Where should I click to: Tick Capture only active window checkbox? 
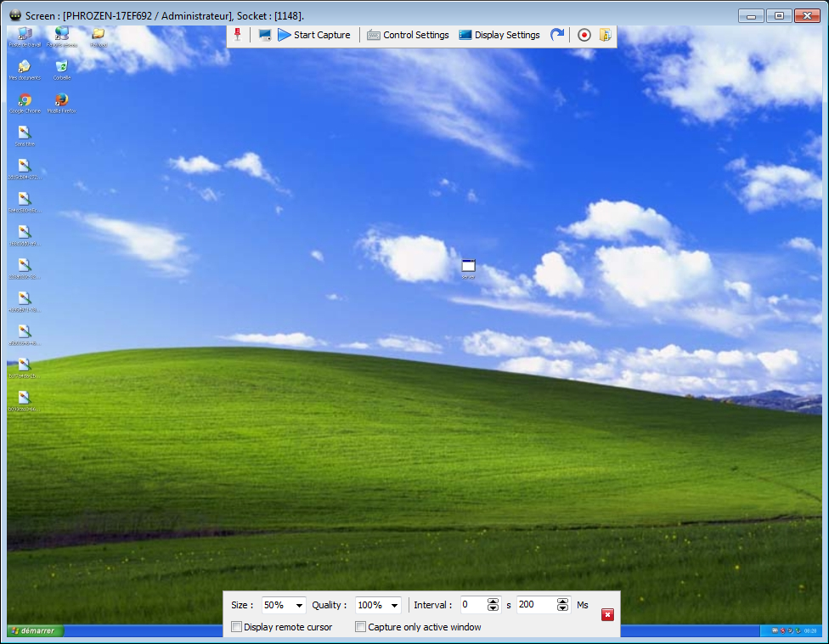pyautogui.click(x=361, y=627)
